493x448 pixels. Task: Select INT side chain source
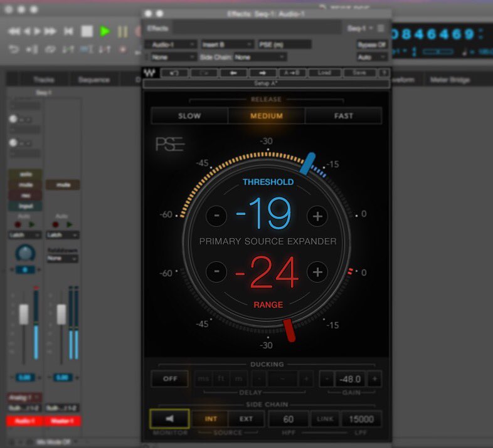coord(211,419)
